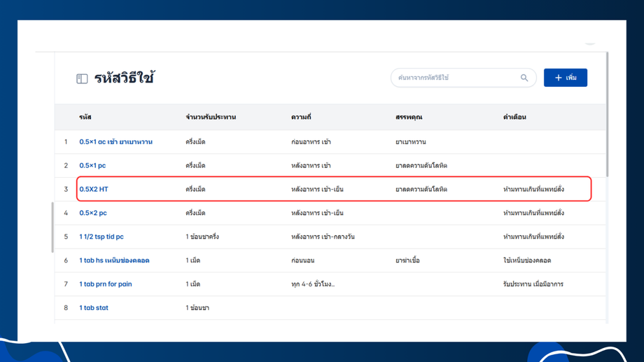Open the 0.5×2 pc code link
This screenshot has width=644, height=362.
[x=93, y=213]
